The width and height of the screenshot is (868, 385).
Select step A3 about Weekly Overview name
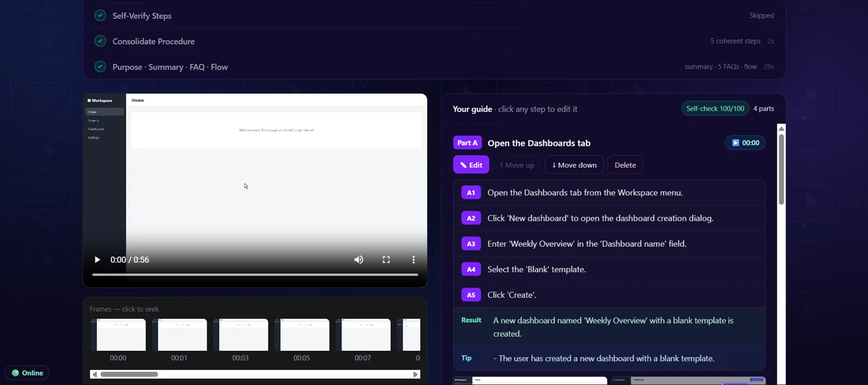coord(609,243)
